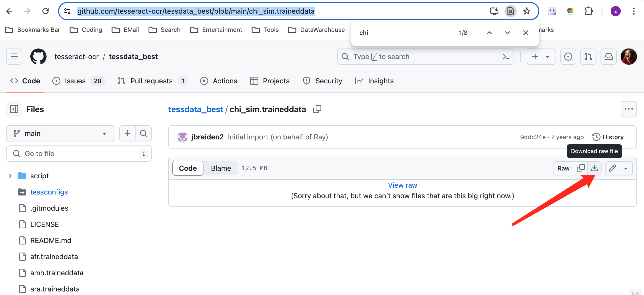644x295 pixels.
Task: Click the find-in-page lens icon in address bar
Action: tap(510, 11)
